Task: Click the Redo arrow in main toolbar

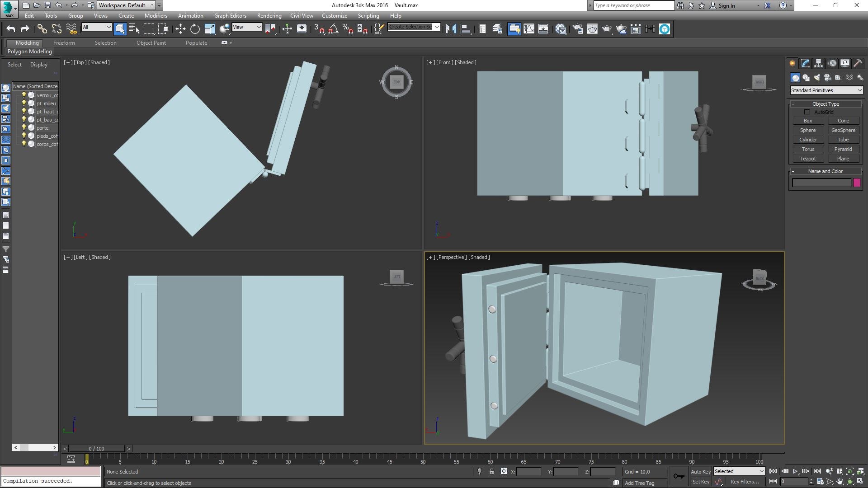Action: click(25, 29)
